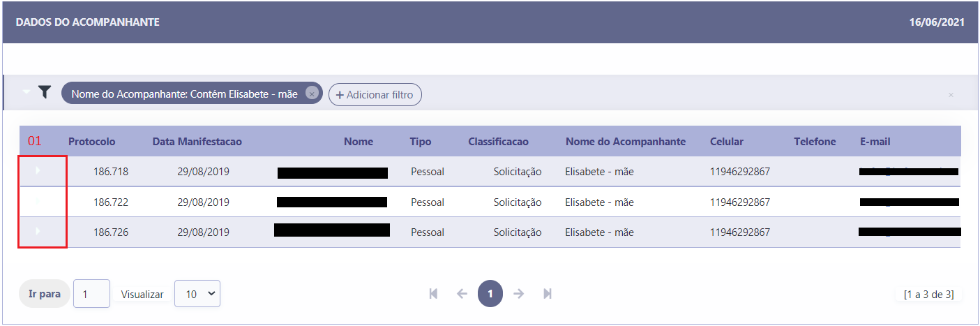Screen dimensions: 980x326
Task: Sort by the Classificacao column header
Action: 499,142
